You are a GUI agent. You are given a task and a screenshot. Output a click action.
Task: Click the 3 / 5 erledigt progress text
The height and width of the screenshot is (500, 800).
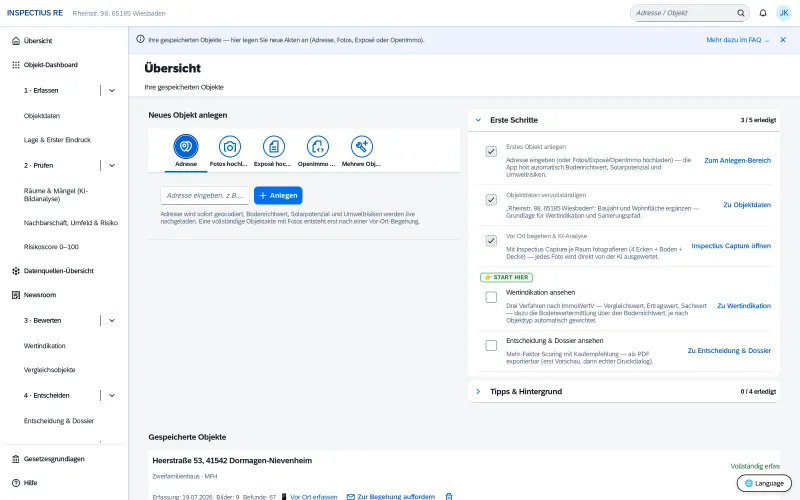pos(758,120)
